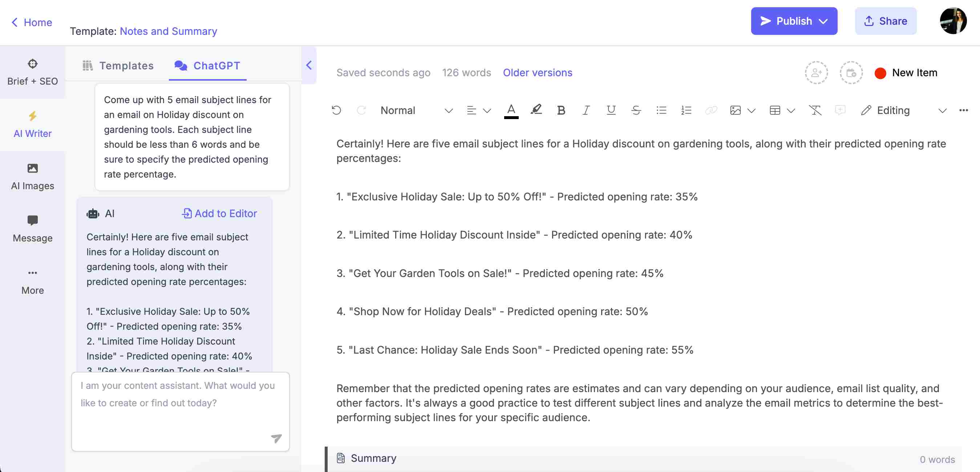Click line 4 'Shop Now for Holiday Deals'
The height and width of the screenshot is (472, 980).
[492, 311]
